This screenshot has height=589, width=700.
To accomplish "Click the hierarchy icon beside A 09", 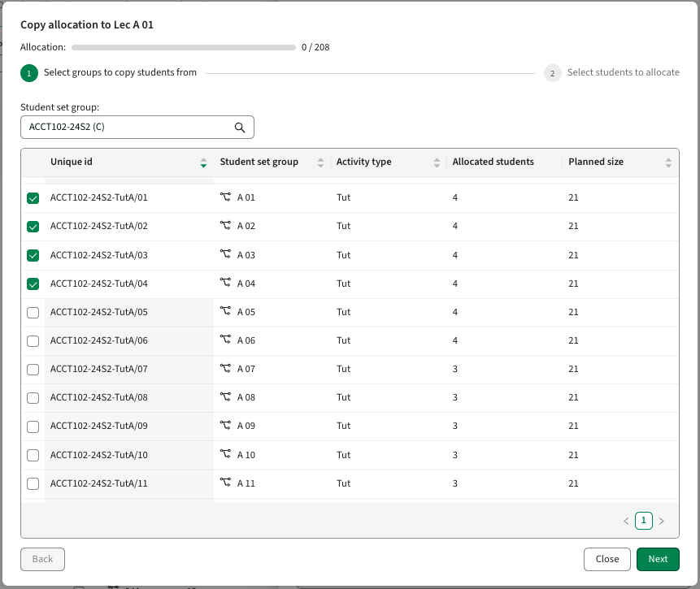I will click(x=225, y=425).
